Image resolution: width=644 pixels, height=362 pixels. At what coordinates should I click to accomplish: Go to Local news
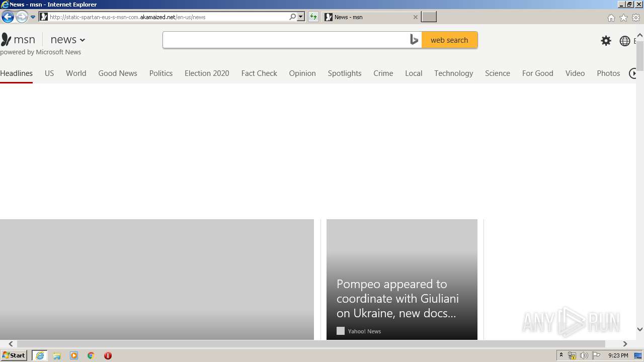(414, 73)
